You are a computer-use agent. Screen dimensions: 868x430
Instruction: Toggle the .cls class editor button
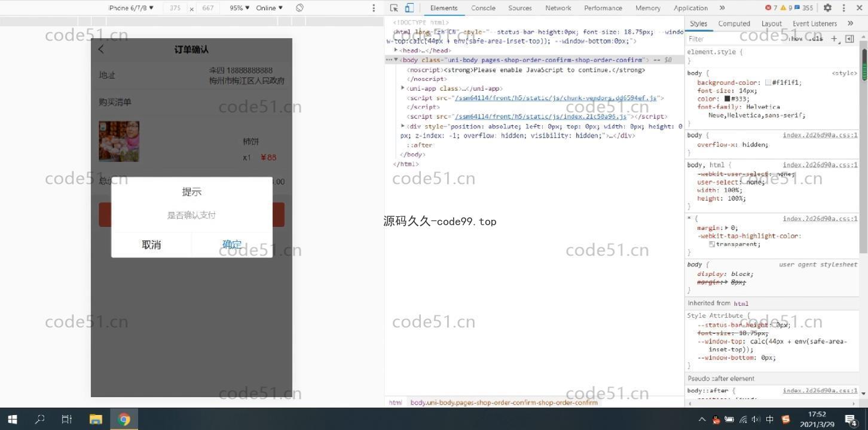click(x=817, y=39)
